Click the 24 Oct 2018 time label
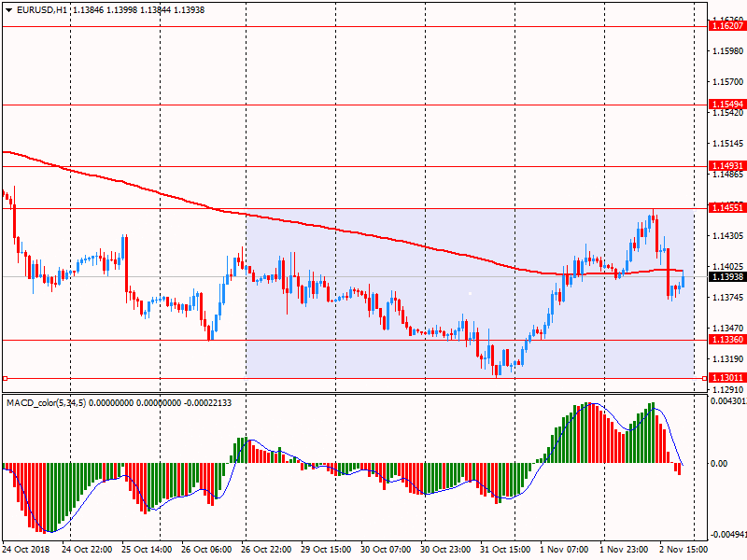 pos(26,549)
